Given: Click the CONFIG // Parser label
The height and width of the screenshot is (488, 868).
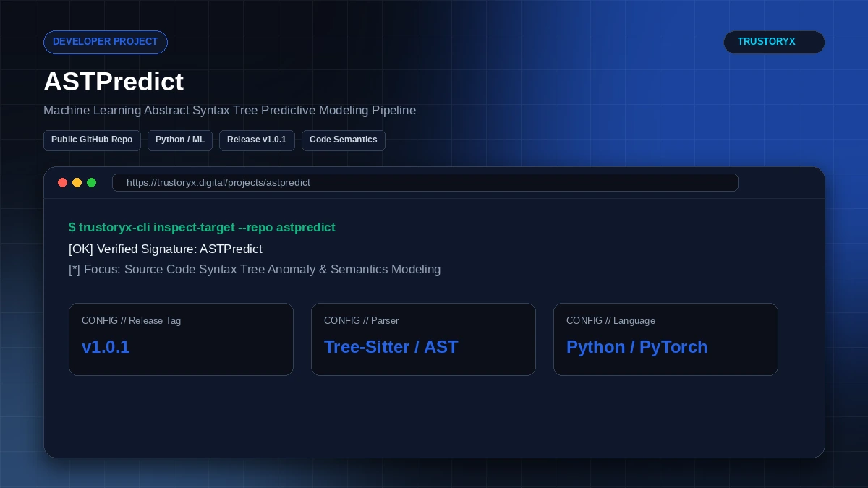Looking at the screenshot, I should 361,320.
